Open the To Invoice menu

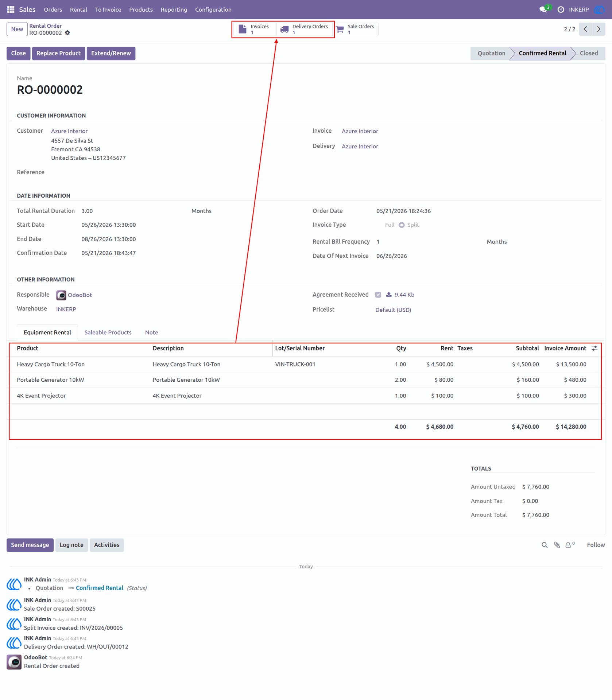[x=108, y=9]
